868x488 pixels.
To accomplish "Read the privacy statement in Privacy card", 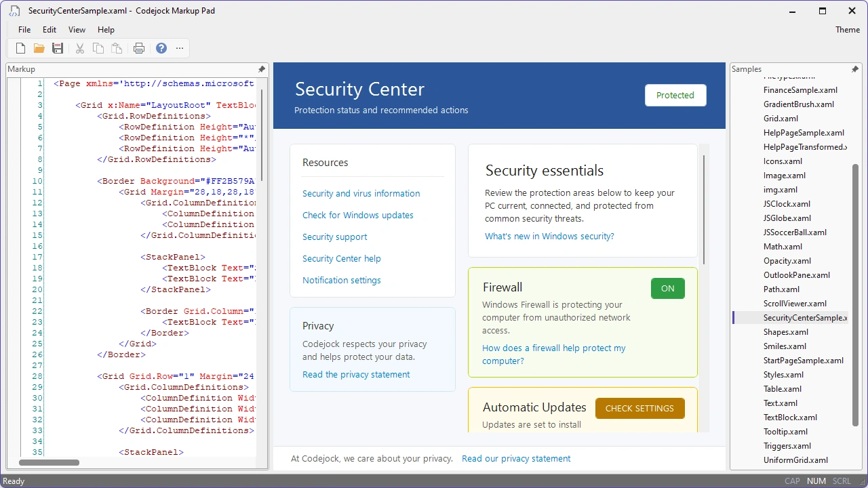I will coord(356,375).
